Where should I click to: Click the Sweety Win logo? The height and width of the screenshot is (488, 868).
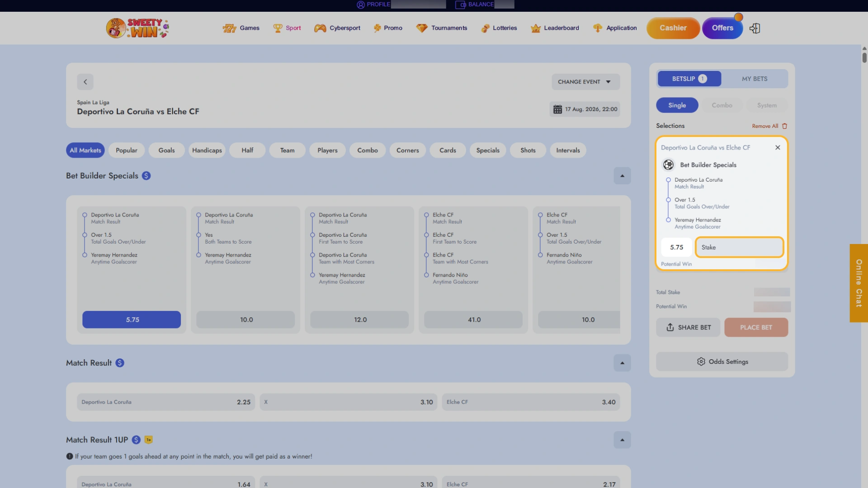(x=137, y=28)
